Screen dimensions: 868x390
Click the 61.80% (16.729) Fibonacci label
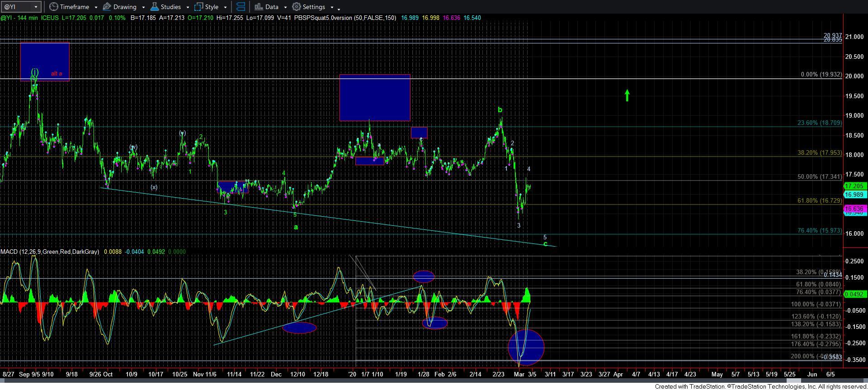click(x=820, y=200)
